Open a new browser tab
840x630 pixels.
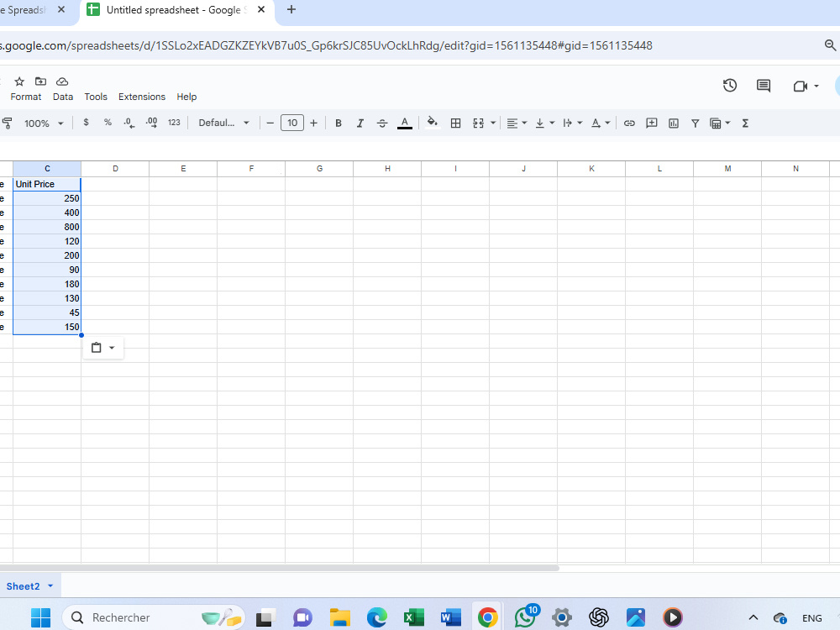tap(291, 9)
